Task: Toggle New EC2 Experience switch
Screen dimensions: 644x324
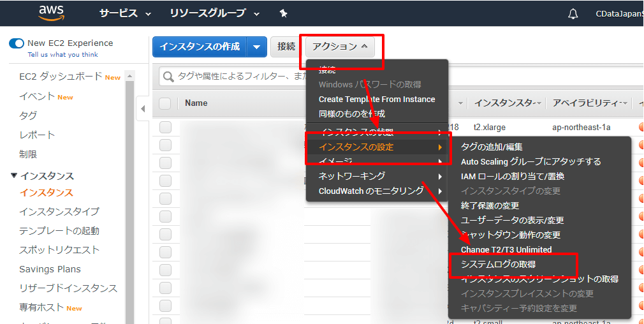Action: click(17, 43)
